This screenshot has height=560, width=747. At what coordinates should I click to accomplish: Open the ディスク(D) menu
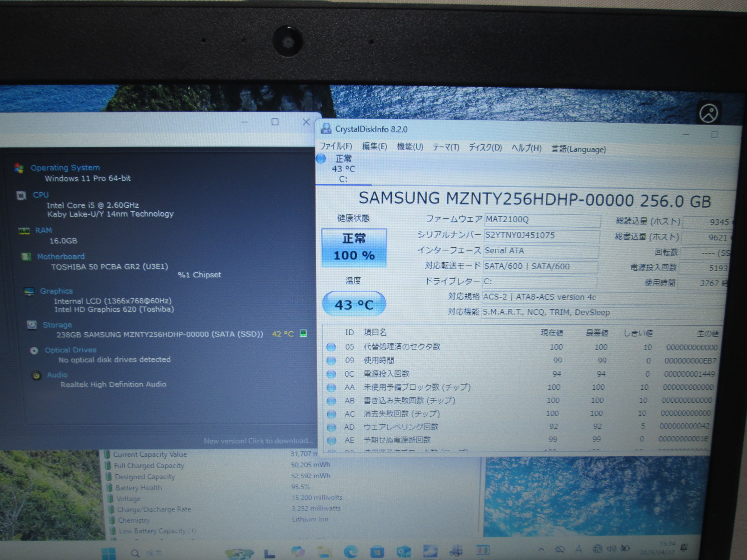click(x=485, y=148)
